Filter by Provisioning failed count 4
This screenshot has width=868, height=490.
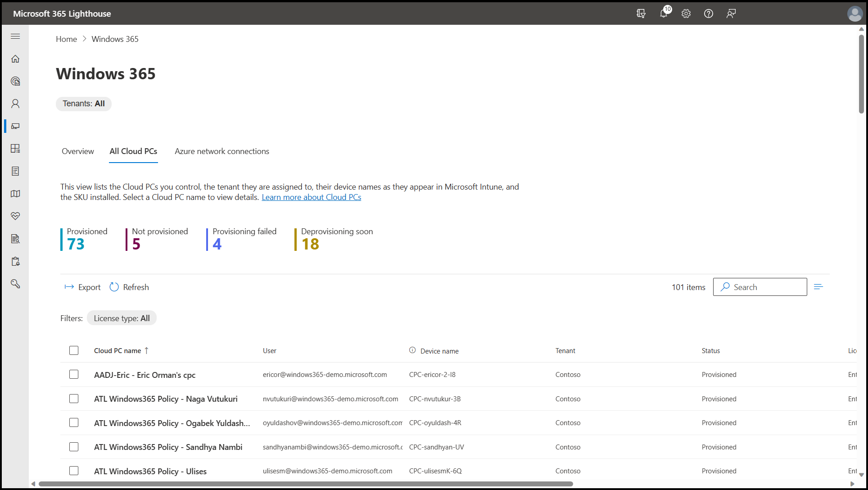(x=241, y=239)
